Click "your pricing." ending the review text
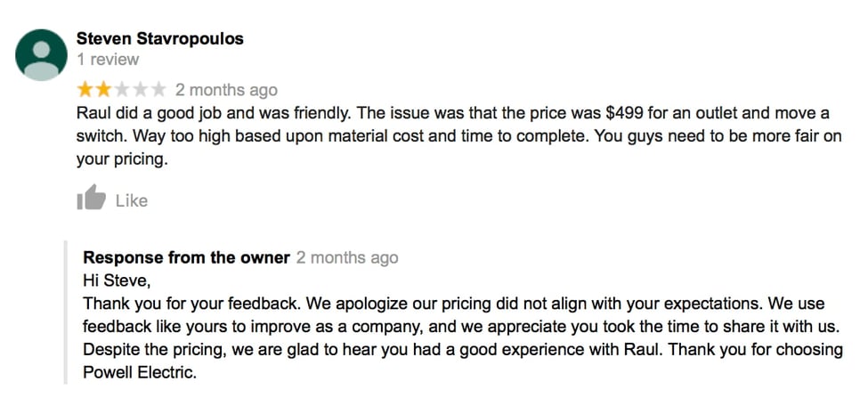 [122, 160]
